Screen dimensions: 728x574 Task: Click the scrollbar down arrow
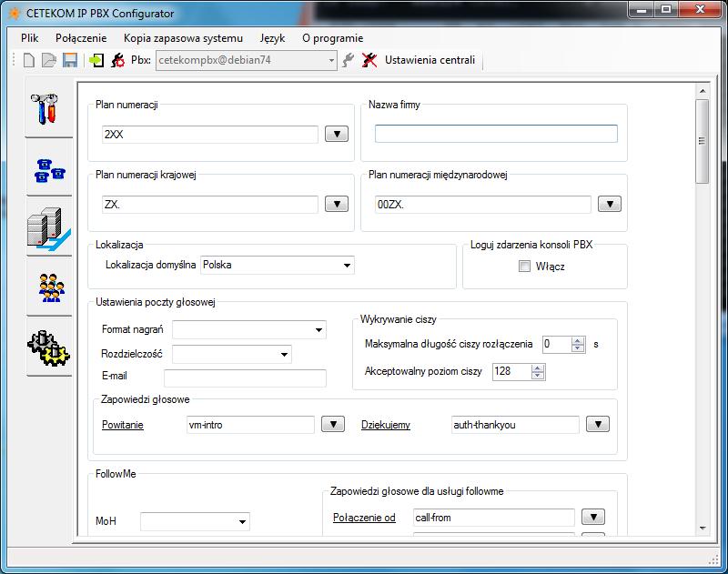702,528
